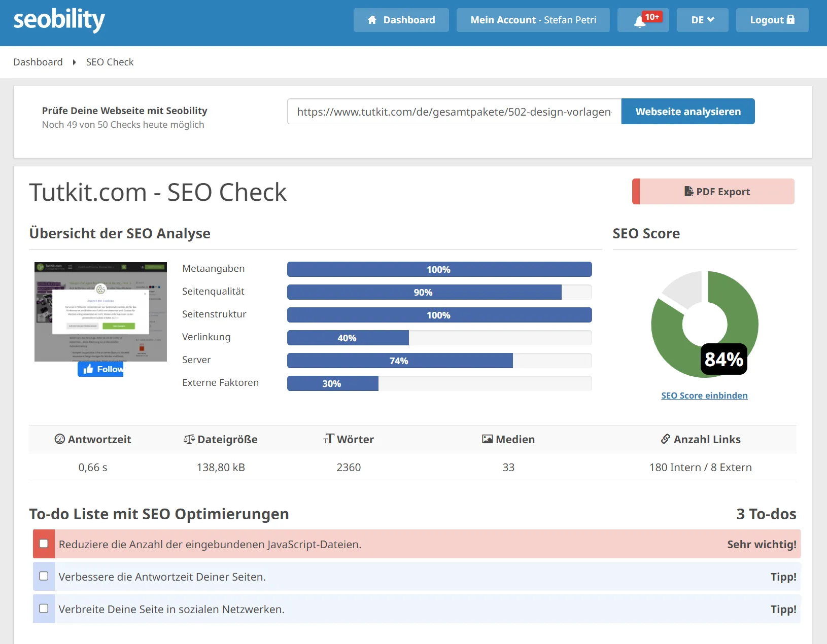Click the Server 74% progress bar
Viewport: 827px width, 644px height.
click(x=439, y=361)
